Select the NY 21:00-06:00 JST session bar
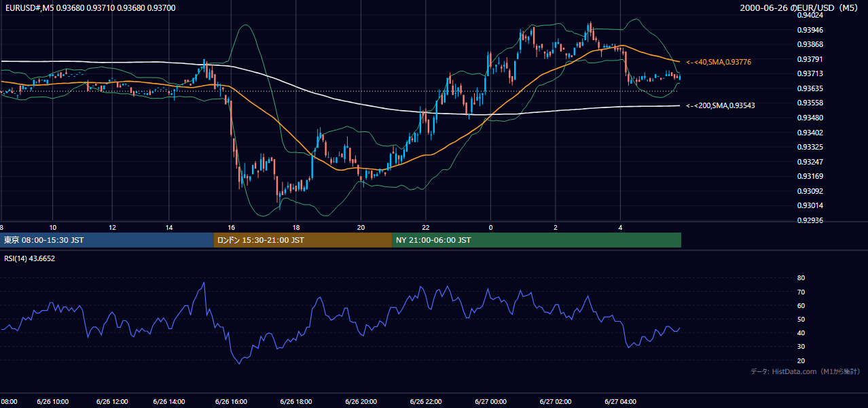 point(537,240)
